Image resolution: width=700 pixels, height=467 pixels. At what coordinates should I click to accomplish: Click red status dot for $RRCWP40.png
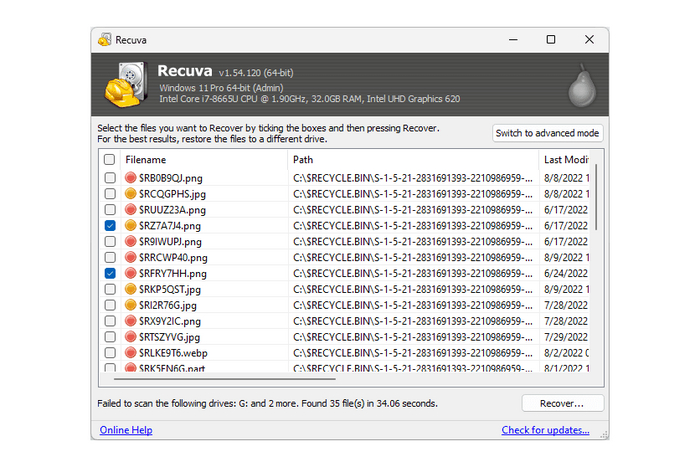pos(131,257)
